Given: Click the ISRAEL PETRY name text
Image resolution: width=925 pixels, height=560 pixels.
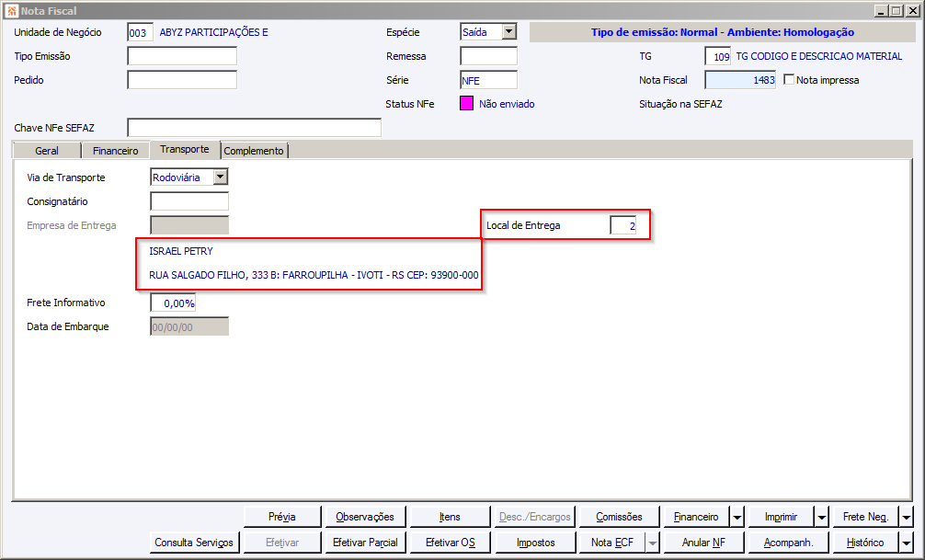Looking at the screenshot, I should [x=181, y=251].
